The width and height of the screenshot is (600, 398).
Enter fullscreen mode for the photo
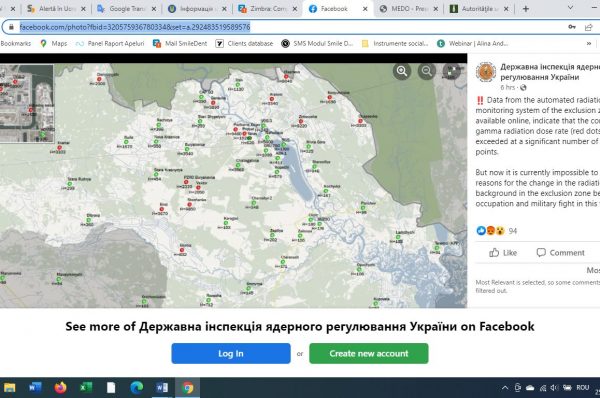click(x=452, y=71)
